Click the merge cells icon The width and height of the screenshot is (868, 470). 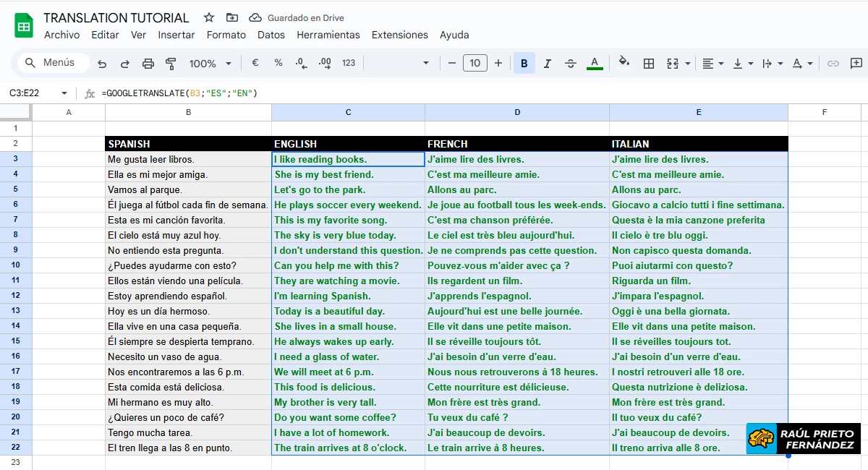coord(674,63)
